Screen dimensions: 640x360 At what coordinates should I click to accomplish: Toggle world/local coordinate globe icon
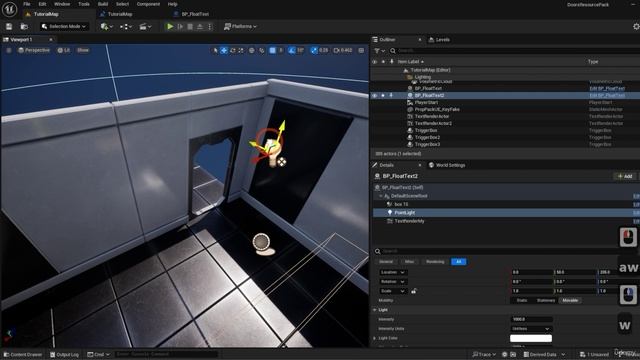tap(252, 50)
